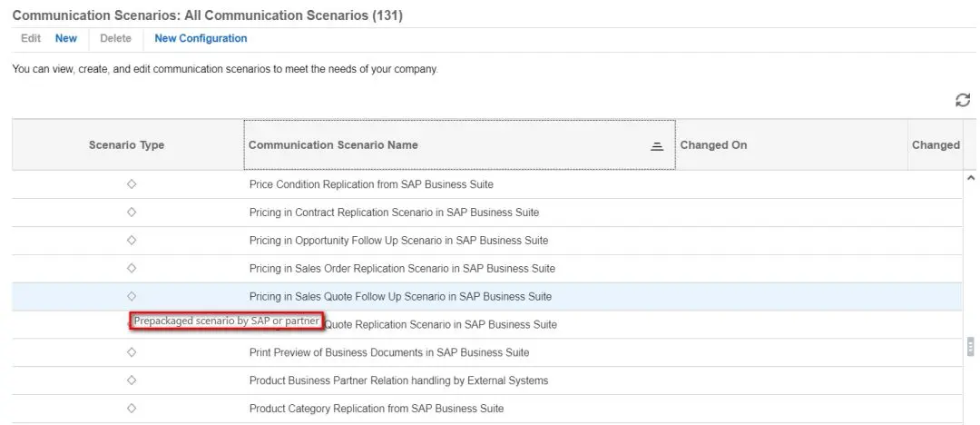Click the Delete toolbar button
The height and width of the screenshot is (425, 980).
pyautogui.click(x=115, y=38)
